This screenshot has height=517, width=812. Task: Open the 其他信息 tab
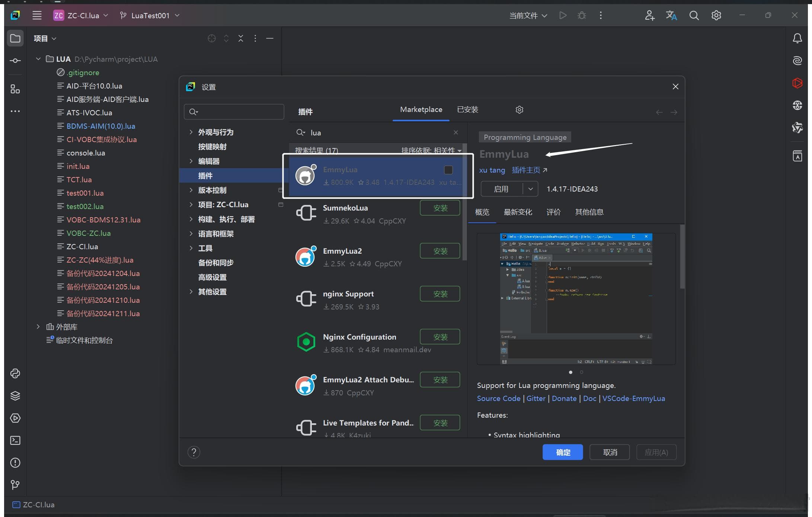pyautogui.click(x=589, y=212)
